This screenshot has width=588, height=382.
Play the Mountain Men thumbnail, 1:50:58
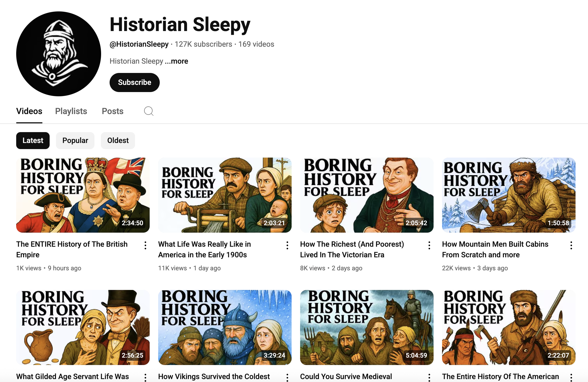pyautogui.click(x=509, y=195)
